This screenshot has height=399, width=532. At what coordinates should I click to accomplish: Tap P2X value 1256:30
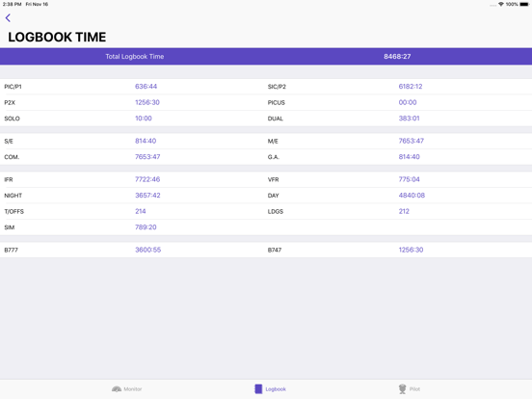[147, 102]
